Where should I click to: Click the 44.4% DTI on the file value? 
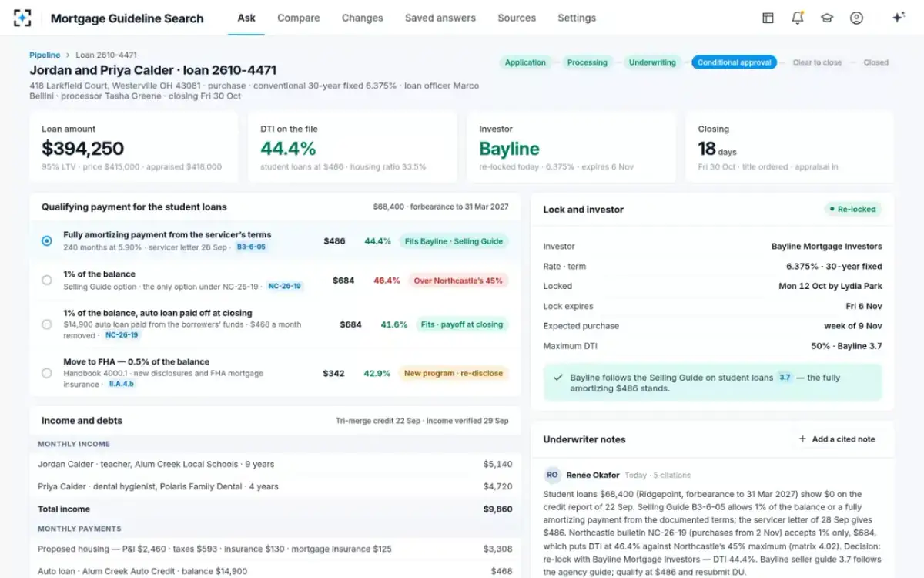288,149
